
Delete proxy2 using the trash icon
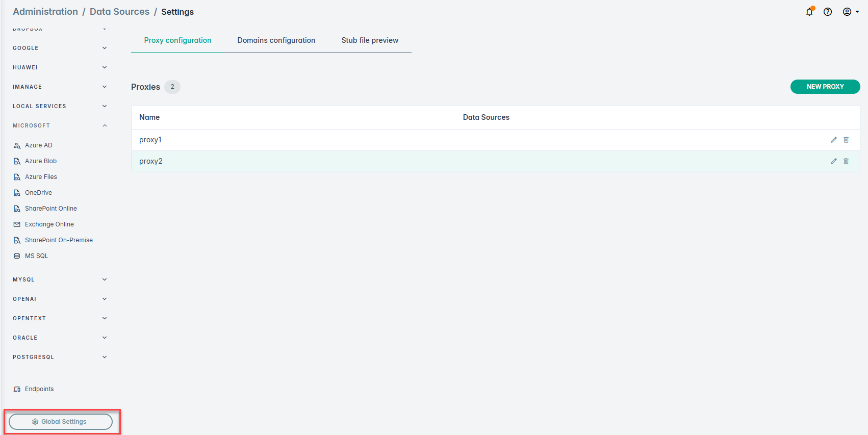point(846,161)
